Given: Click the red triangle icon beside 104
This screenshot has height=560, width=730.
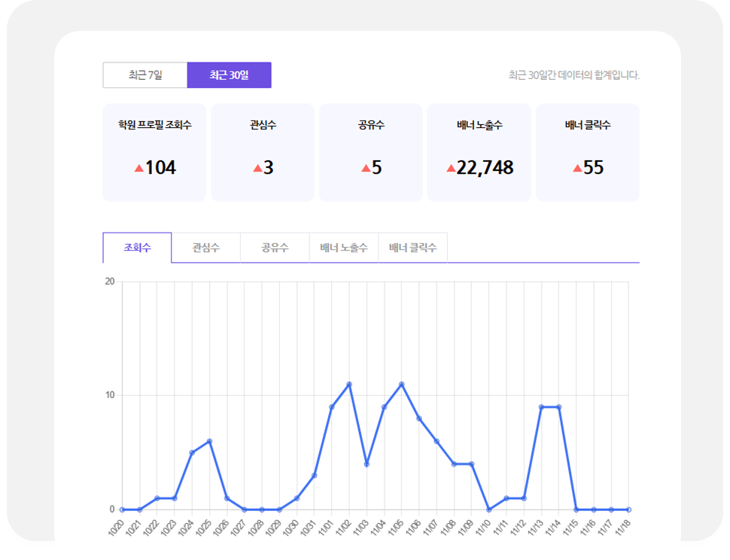Looking at the screenshot, I should click(140, 166).
